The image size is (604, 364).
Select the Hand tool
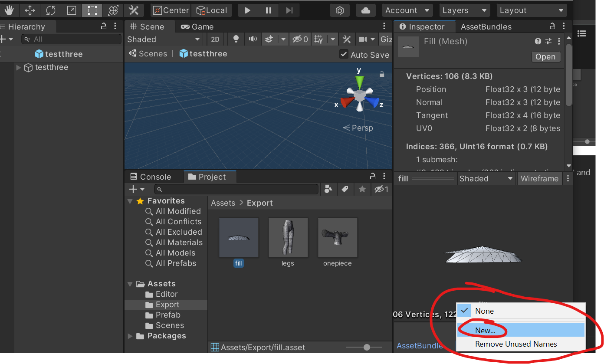[x=9, y=10]
